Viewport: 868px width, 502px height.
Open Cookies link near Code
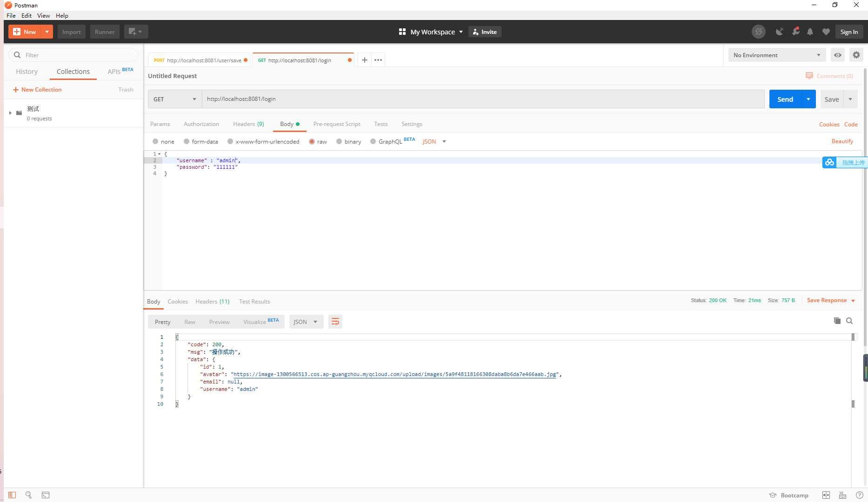(829, 124)
